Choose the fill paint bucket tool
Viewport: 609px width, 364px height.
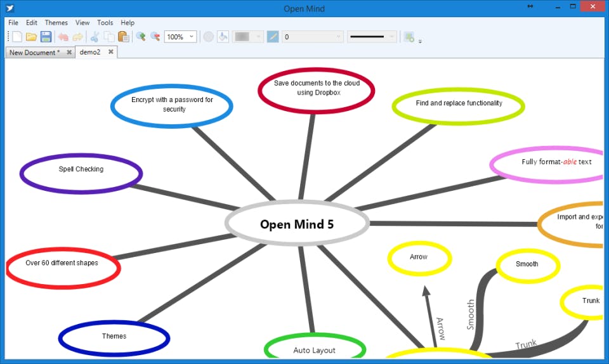tap(223, 37)
